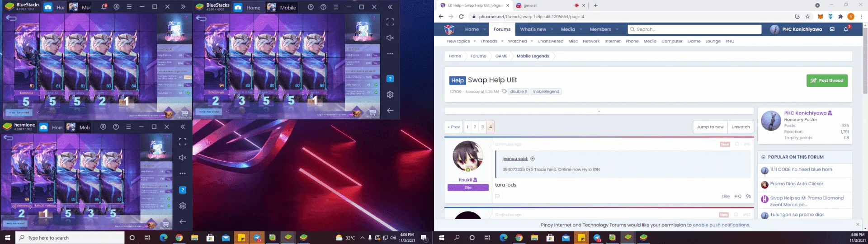
Task: Open account icon in second BlueStacks title bar
Action: [311, 7]
